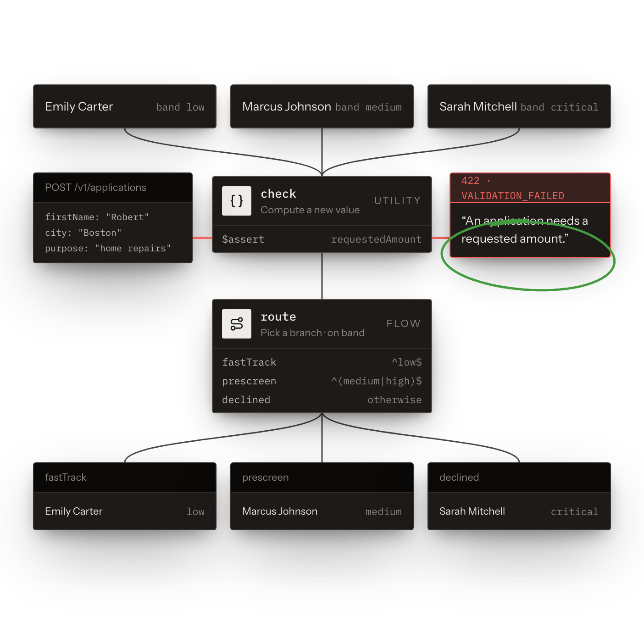Click the "An application needs a requested amount." message
Viewport: 644px width, 644px height.
tap(525, 230)
